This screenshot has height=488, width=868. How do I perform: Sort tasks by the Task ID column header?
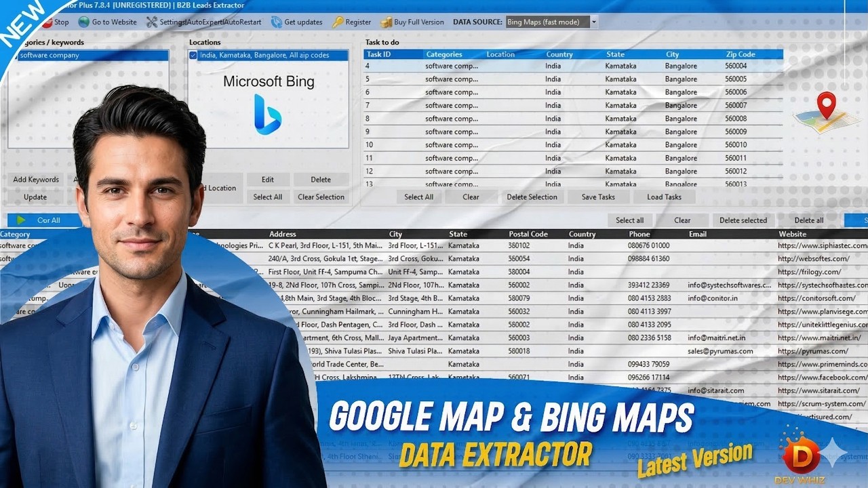click(378, 54)
